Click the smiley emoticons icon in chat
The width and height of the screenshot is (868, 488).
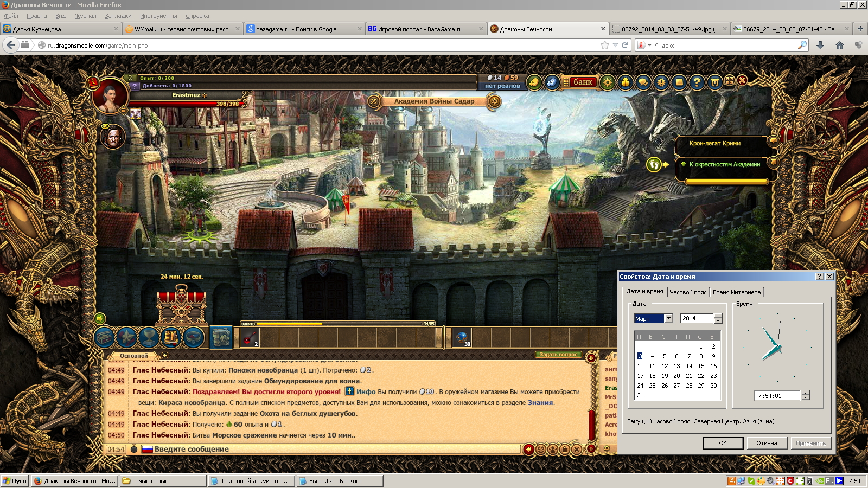click(x=541, y=449)
